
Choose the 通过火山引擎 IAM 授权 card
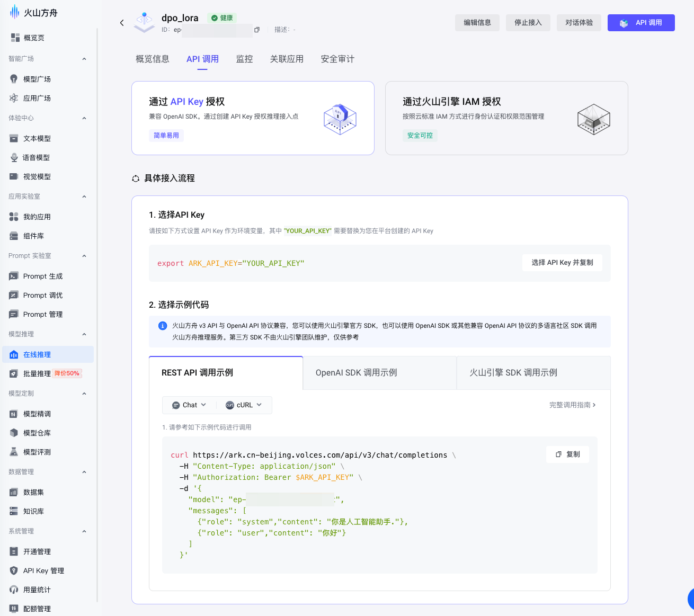506,118
